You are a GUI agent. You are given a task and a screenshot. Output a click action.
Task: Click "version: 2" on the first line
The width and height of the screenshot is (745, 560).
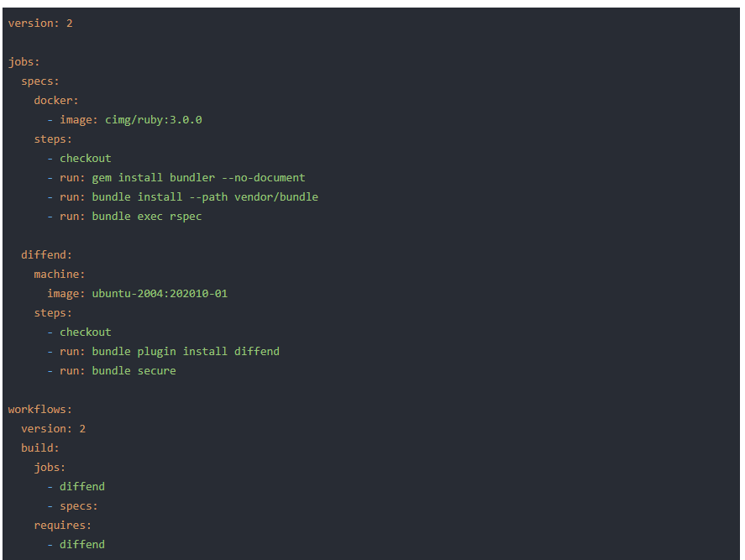tap(40, 24)
